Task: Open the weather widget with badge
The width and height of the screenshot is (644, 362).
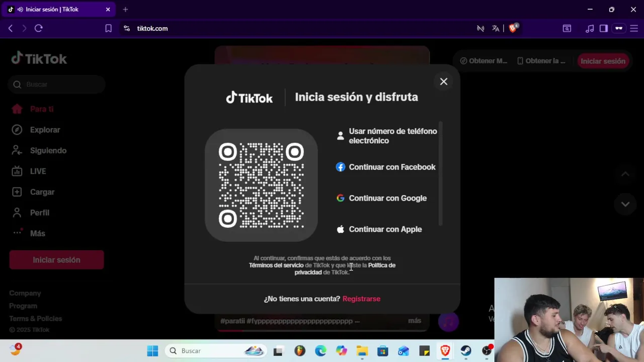Action: 15,350
